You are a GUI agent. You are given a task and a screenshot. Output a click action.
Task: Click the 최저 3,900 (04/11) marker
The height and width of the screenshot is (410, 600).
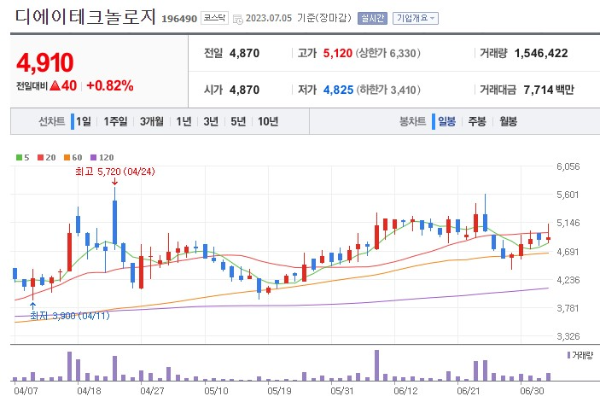click(x=70, y=316)
